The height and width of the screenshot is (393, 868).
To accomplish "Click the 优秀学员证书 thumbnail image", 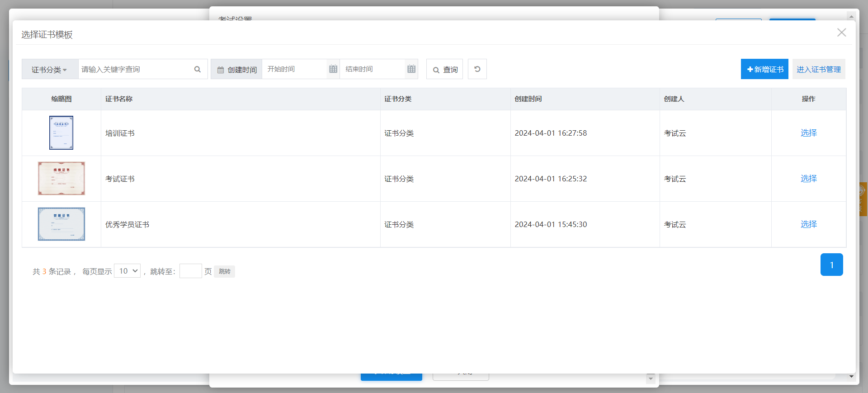I will point(61,224).
